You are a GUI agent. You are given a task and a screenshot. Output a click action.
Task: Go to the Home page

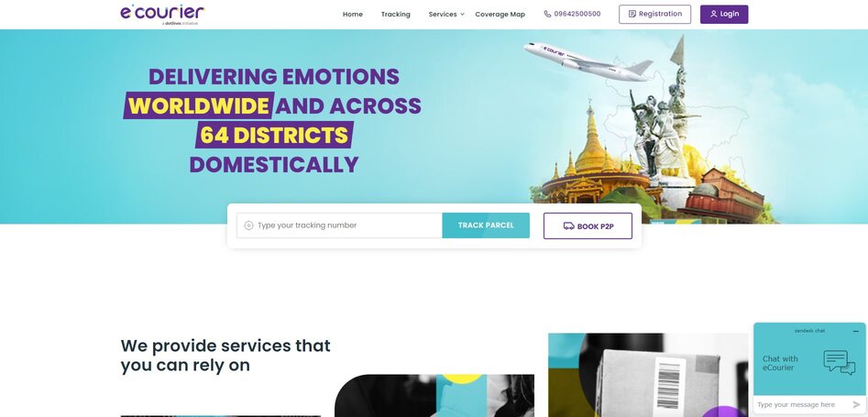click(x=353, y=15)
